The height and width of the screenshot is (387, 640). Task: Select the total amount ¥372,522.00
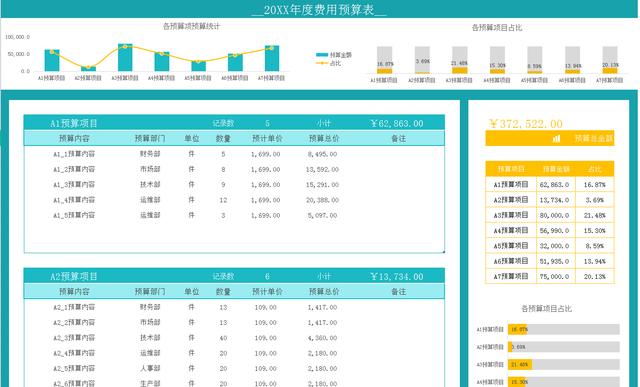click(x=526, y=124)
